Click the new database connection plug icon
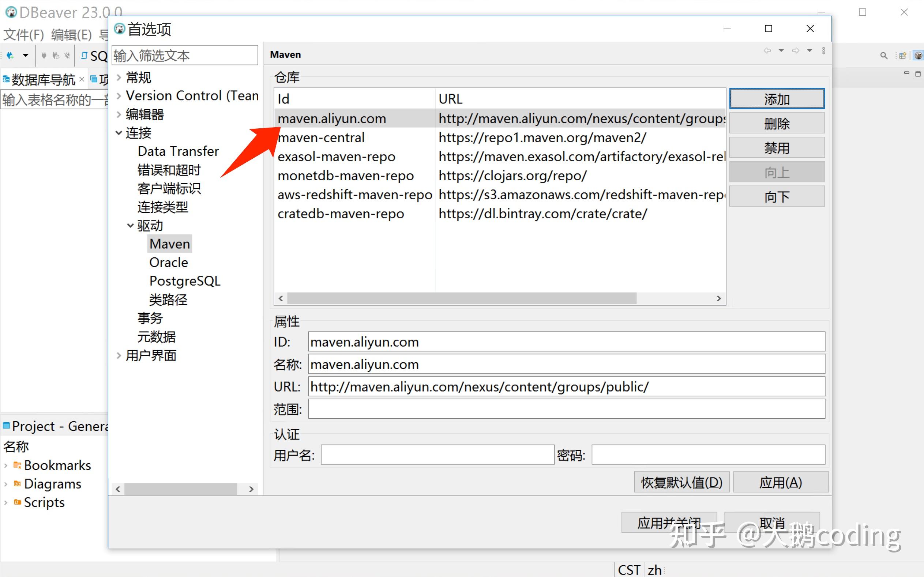 tap(10, 56)
